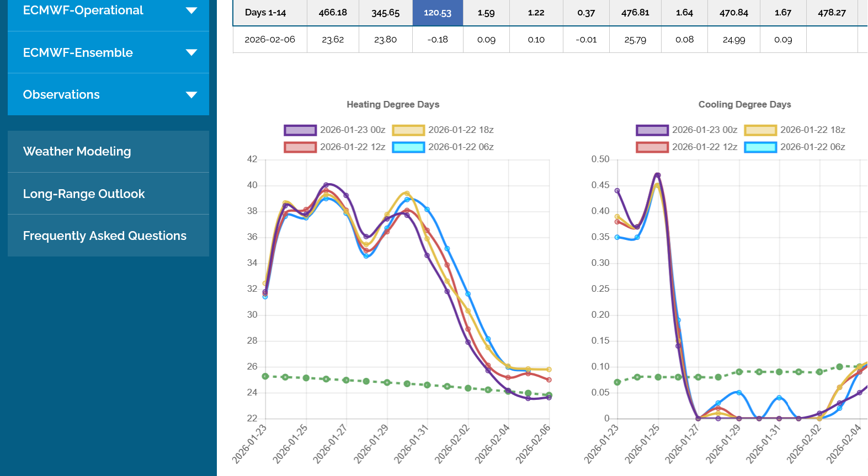Click blue 06z legend swatch in Heating chart
868x476 pixels.
pyautogui.click(x=408, y=147)
